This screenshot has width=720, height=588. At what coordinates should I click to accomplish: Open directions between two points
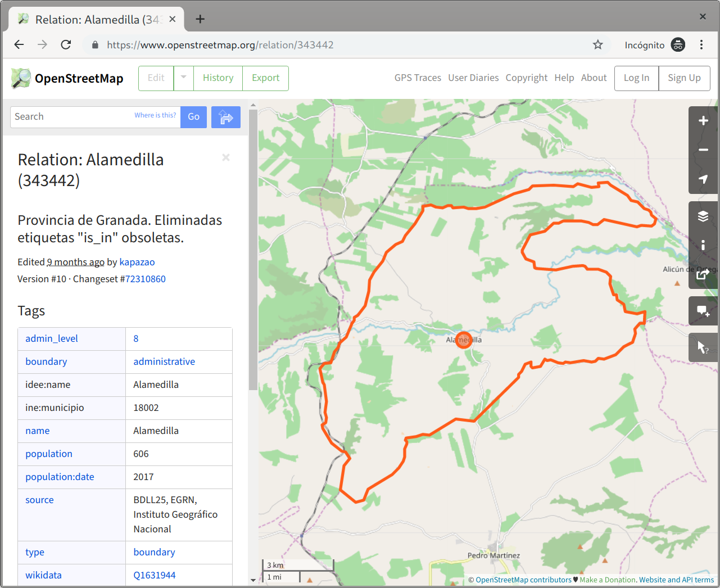226,117
